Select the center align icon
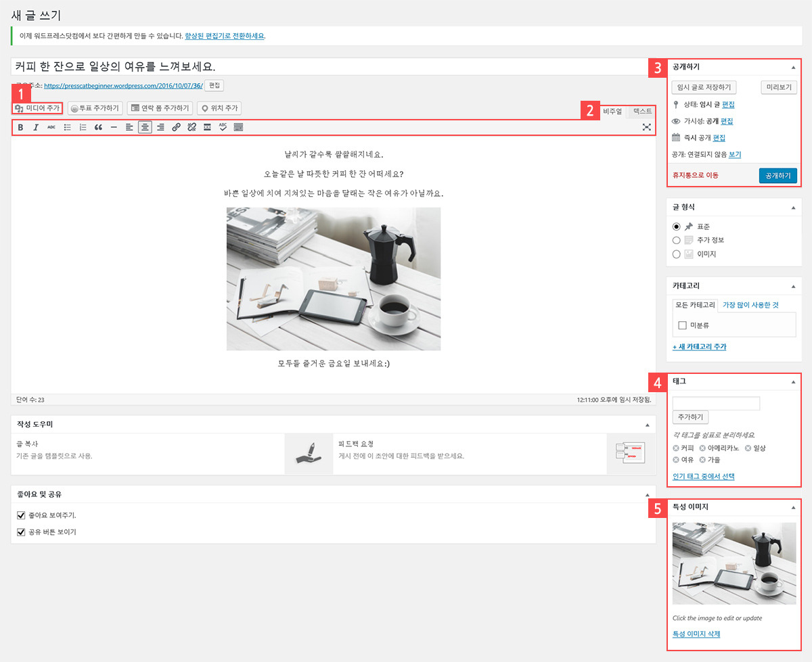The width and height of the screenshot is (812, 662). pos(145,127)
